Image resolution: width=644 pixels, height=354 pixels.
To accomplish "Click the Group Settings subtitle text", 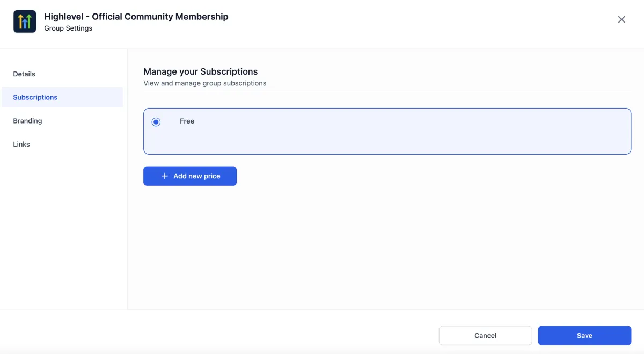I will coord(68,28).
